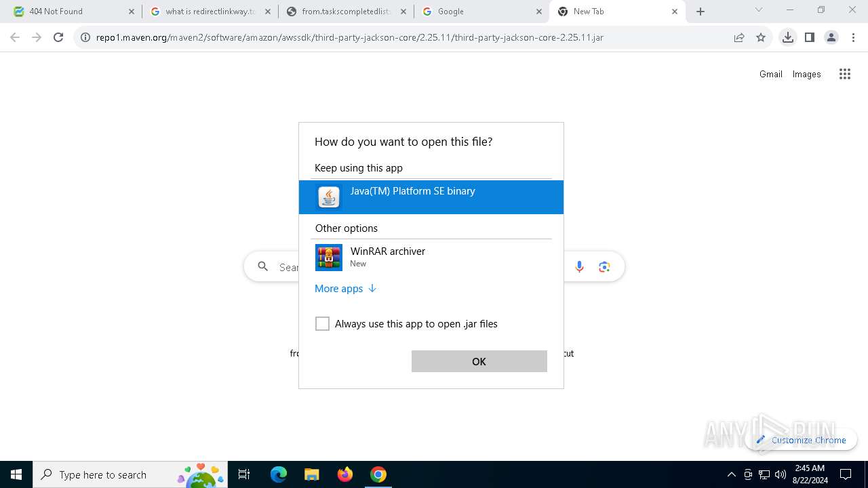Screen dimensions: 868x488
Task: Confirm the dialog with OK
Action: point(479,361)
